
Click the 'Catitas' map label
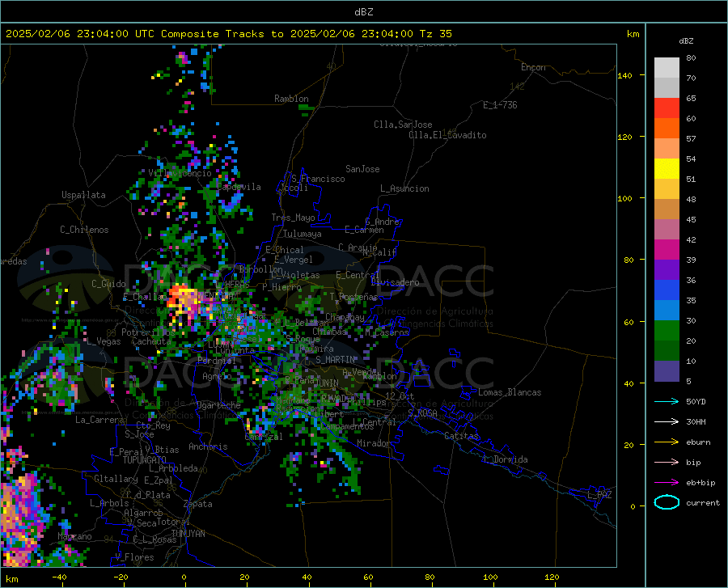[x=461, y=436]
